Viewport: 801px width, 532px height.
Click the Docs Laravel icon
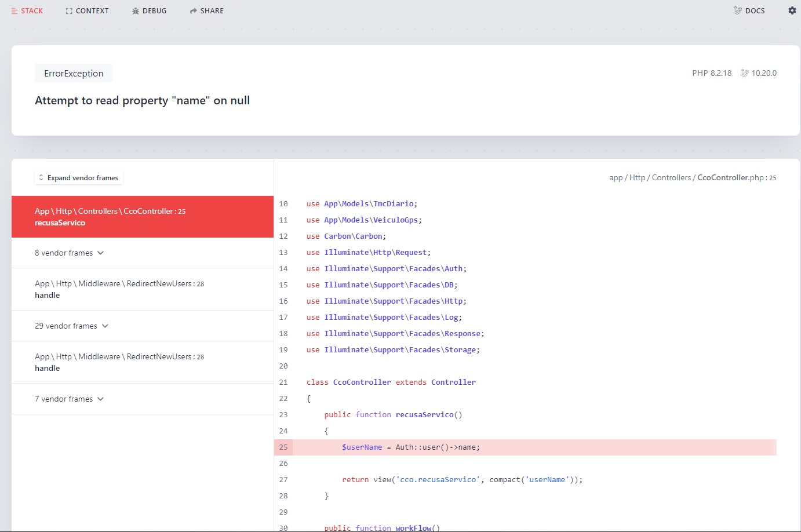point(737,10)
